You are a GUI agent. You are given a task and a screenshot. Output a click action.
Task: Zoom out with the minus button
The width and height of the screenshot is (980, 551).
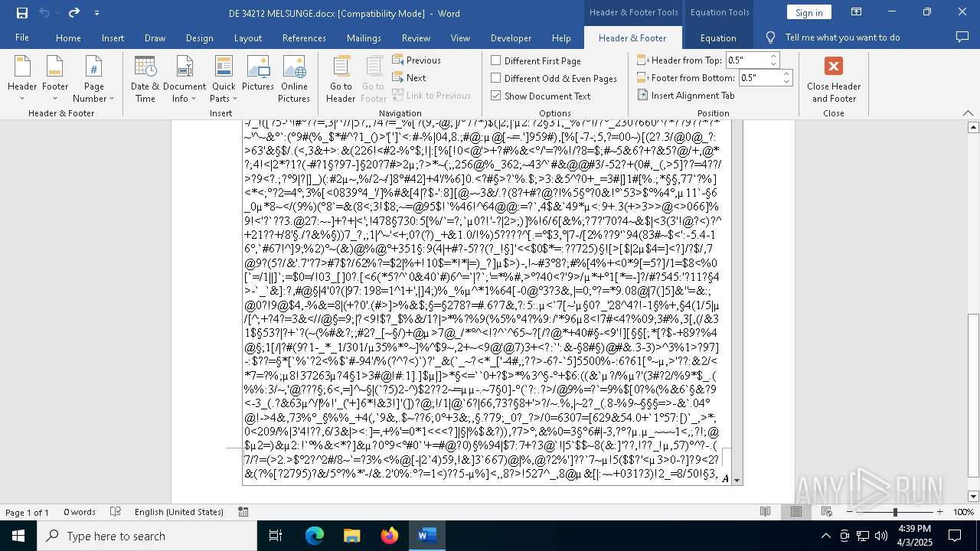pos(850,512)
